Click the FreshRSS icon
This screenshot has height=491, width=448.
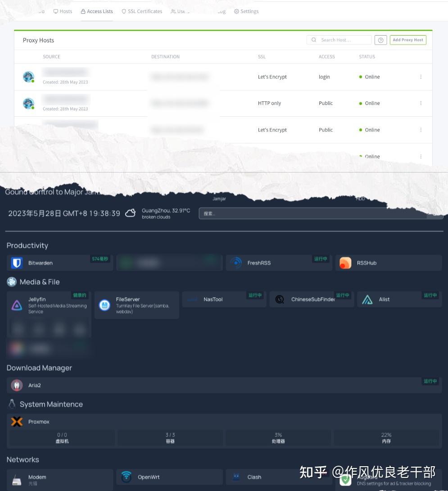click(x=236, y=263)
